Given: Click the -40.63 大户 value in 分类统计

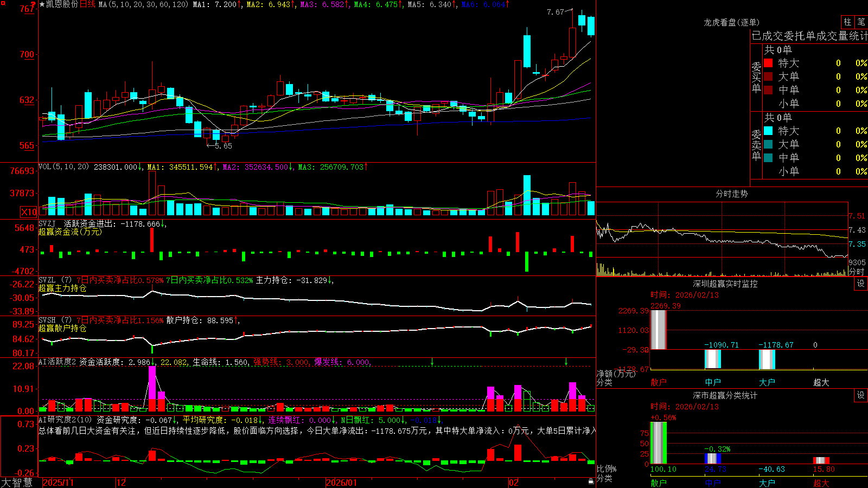Looking at the screenshot, I should pyautogui.click(x=771, y=469).
